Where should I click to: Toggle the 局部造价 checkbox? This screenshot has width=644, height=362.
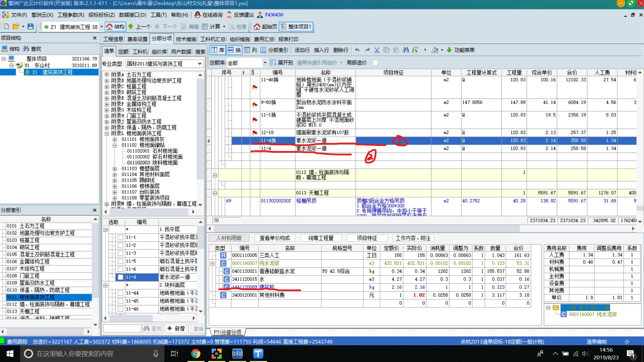(375, 63)
